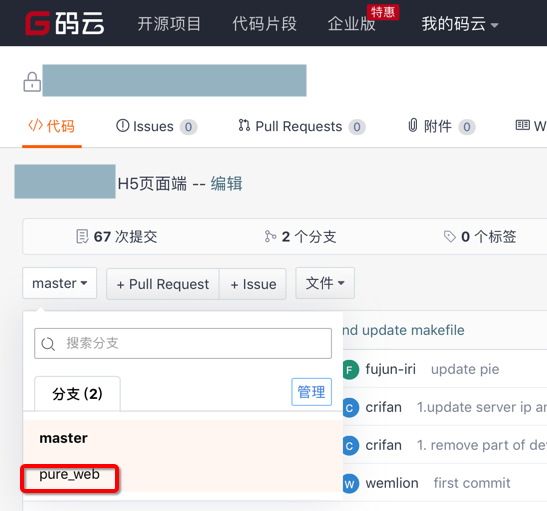Image resolution: width=547 pixels, height=511 pixels.
Task: Click the wemlion author name
Action: coord(392,483)
